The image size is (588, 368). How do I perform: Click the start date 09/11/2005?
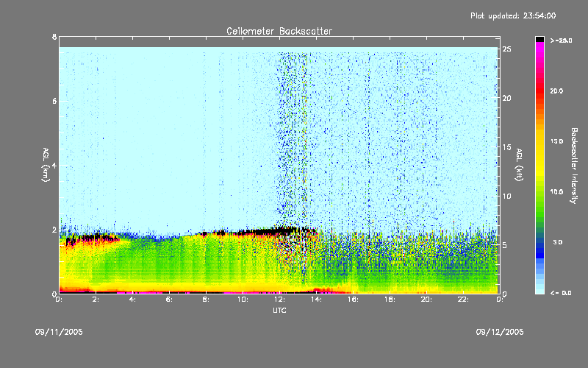tap(59, 332)
